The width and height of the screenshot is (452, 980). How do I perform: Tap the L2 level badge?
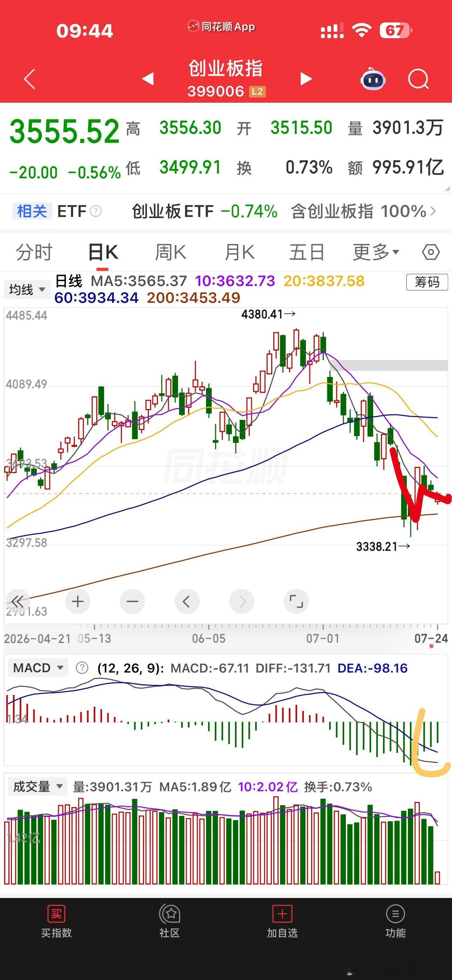coord(257,91)
